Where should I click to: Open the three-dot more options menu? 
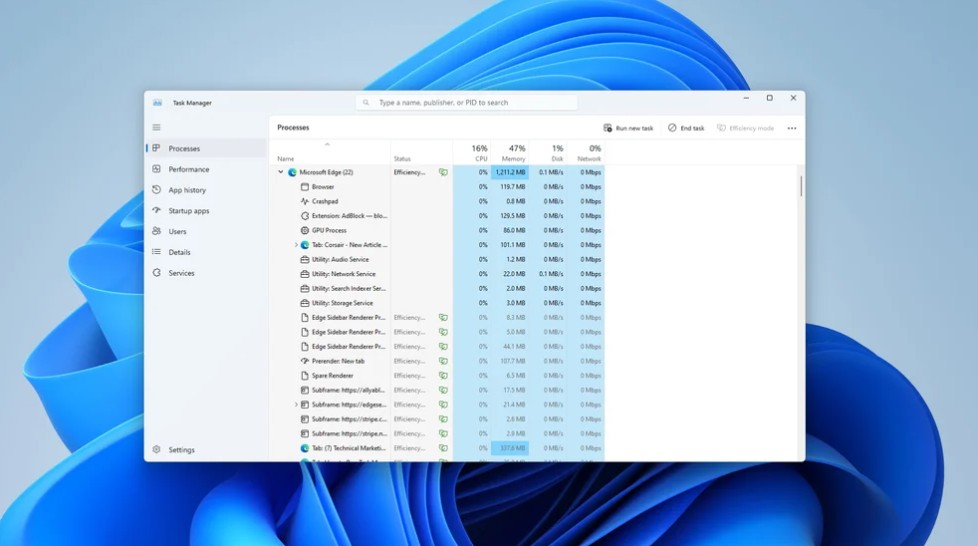click(792, 128)
